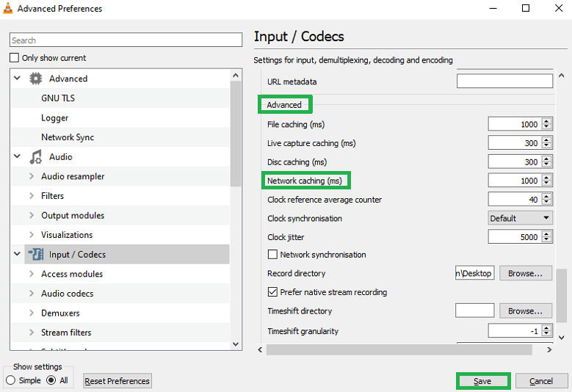This screenshot has width=572, height=392.
Task: Click tree panel scroll up arrow
Action: (x=236, y=75)
